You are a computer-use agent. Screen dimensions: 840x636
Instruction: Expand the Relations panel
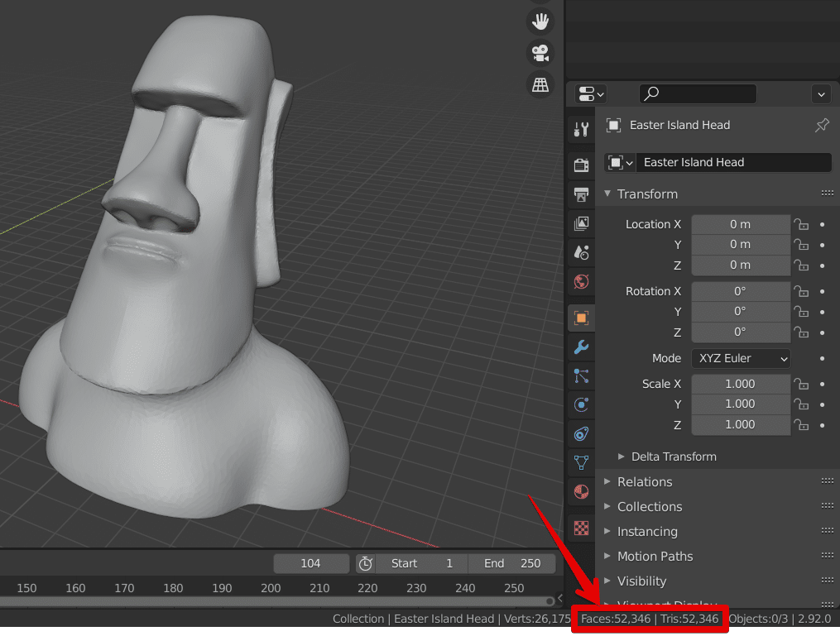pyautogui.click(x=607, y=482)
